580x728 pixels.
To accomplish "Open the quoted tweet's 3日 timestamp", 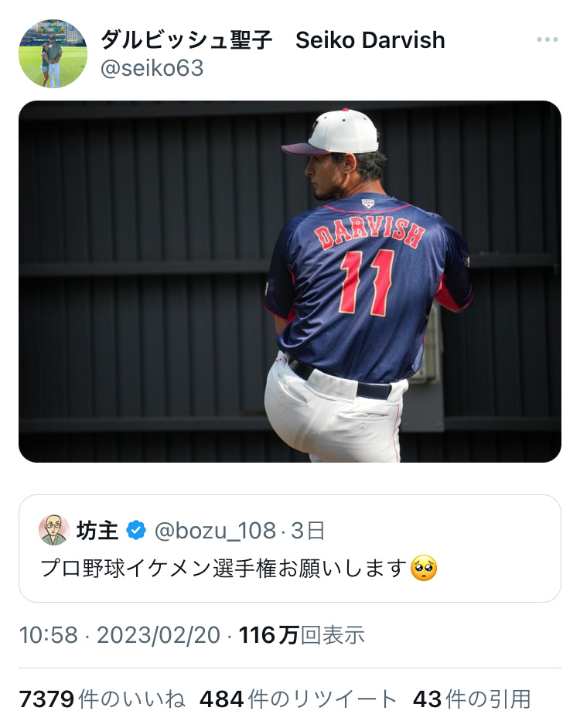I will [308, 530].
